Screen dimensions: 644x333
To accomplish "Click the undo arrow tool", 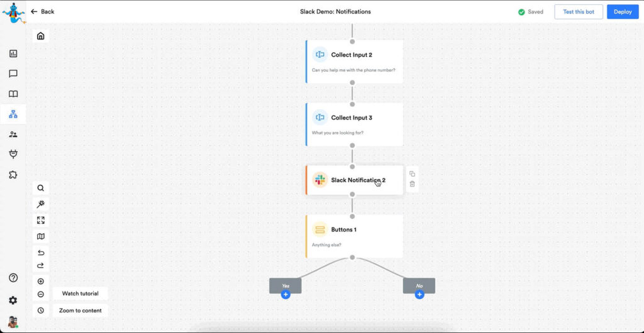I will point(41,253).
